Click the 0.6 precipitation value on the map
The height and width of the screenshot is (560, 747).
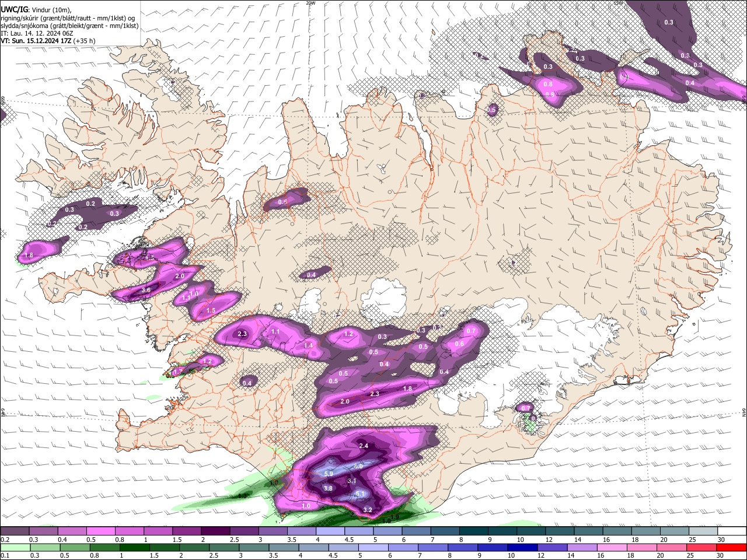pos(459,344)
